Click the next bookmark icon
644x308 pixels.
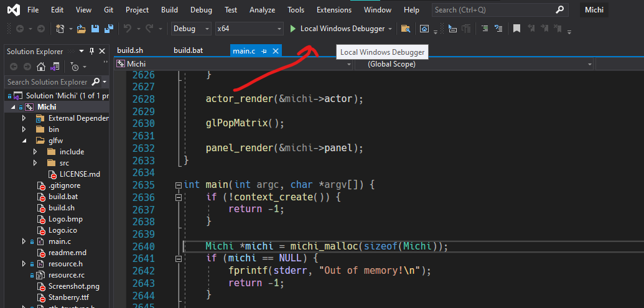[544, 29]
